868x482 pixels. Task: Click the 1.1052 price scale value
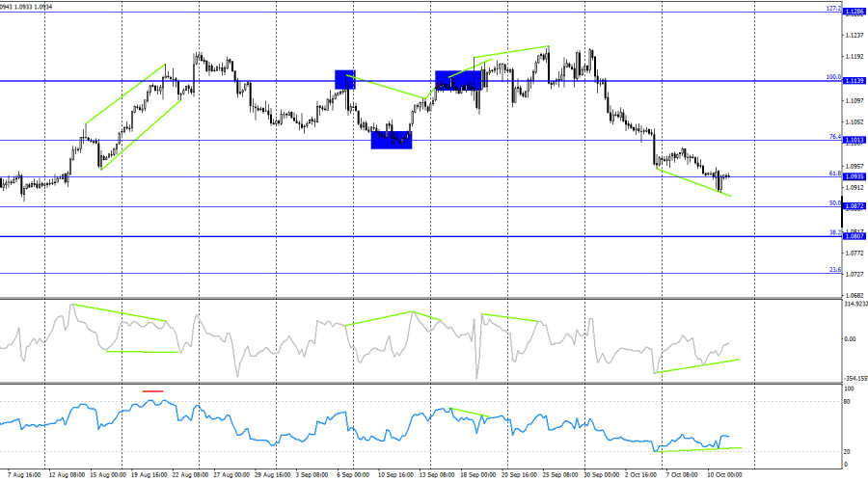[854, 122]
